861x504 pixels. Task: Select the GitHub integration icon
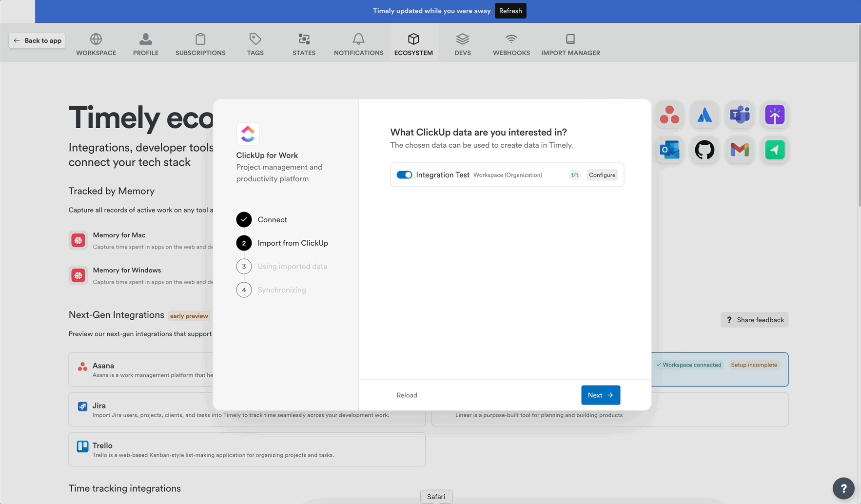coord(704,150)
